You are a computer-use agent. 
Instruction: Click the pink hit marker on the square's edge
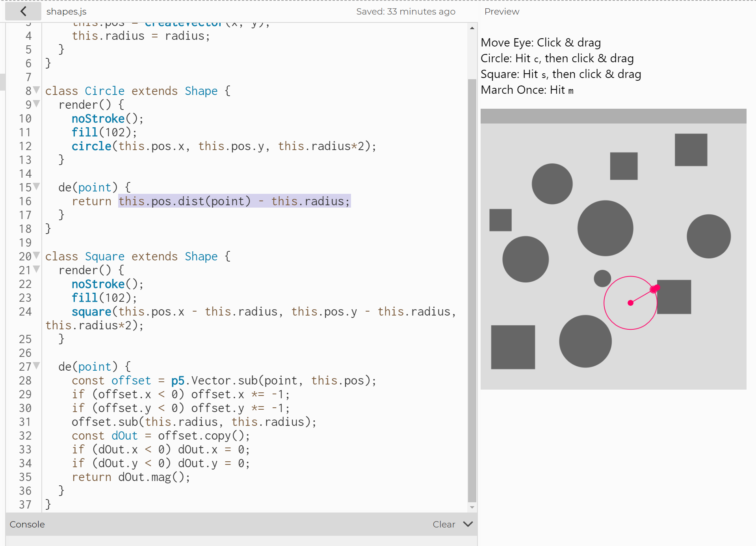[655, 289]
